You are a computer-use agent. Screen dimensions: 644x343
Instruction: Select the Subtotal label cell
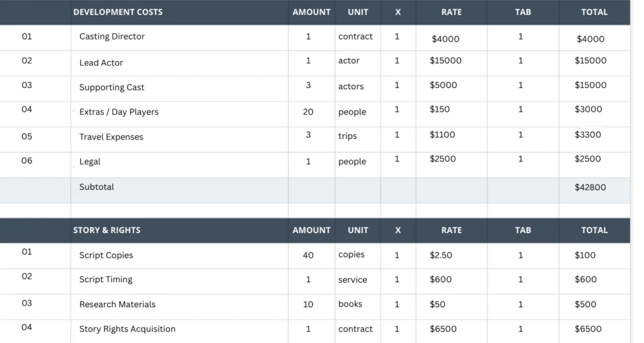(97, 187)
